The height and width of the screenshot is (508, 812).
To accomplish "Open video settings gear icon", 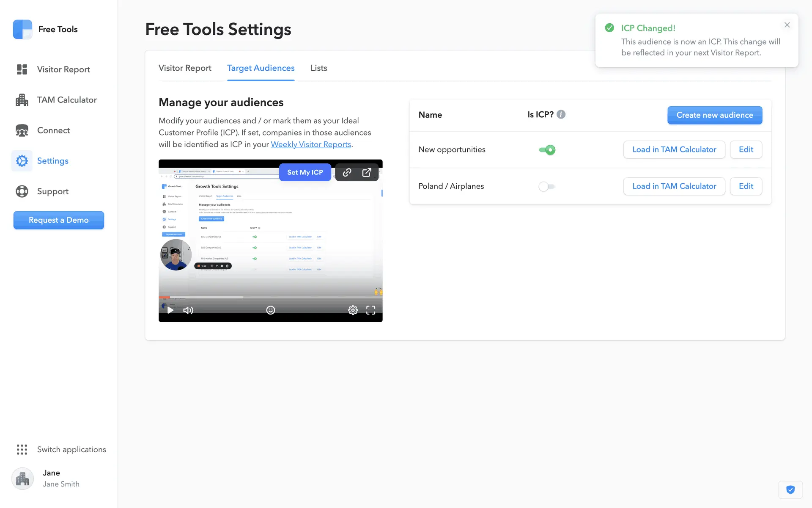I will pyautogui.click(x=353, y=310).
